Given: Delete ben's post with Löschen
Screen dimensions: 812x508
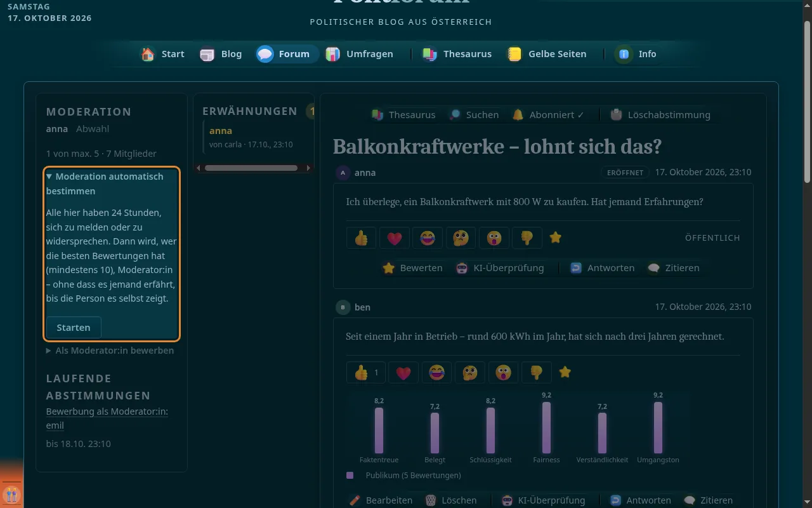Looking at the screenshot, I should 451,500.
